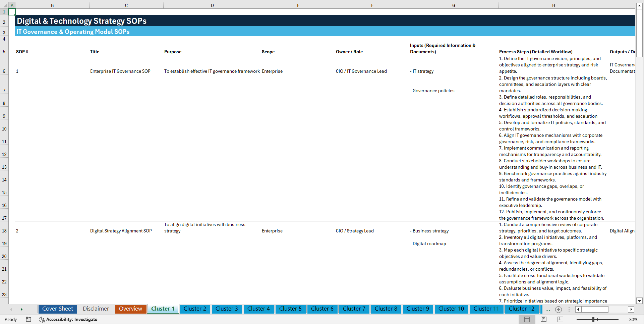The image size is (644, 324).
Task: Select column C header
Action: (126, 5)
